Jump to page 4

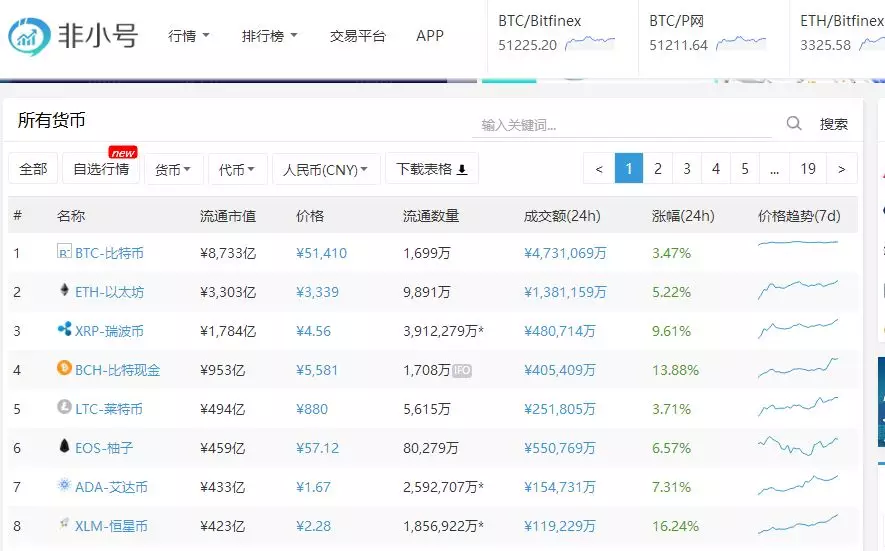point(716,168)
